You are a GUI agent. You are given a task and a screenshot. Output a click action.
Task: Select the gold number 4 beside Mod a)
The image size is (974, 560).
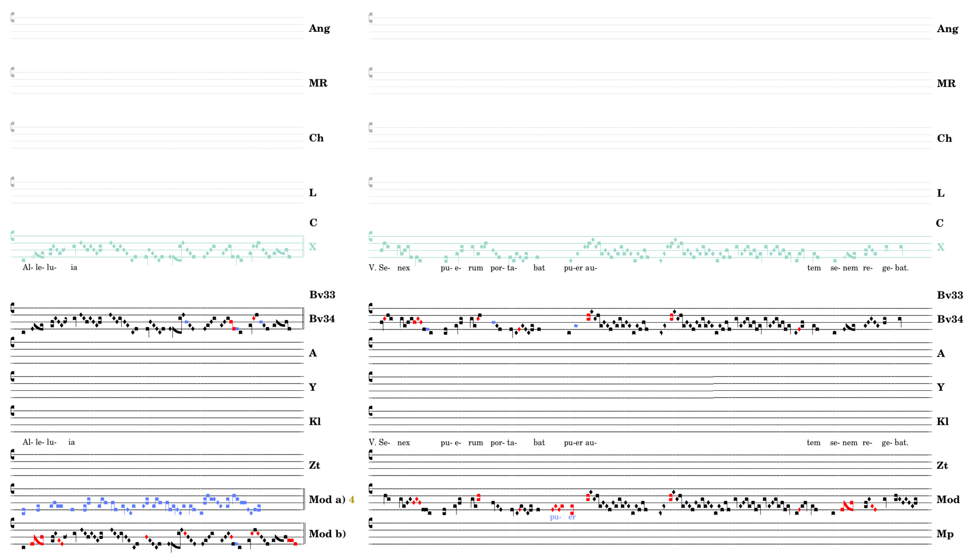[352, 500]
